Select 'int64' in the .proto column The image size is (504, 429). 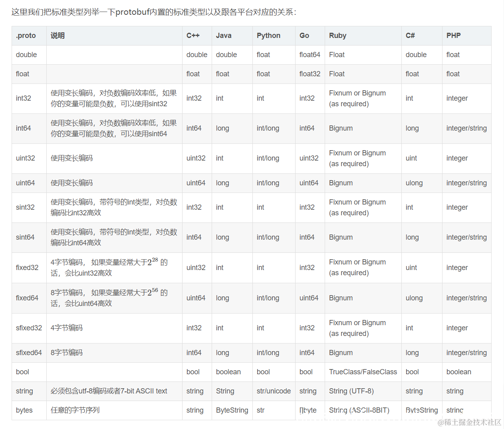point(24,128)
